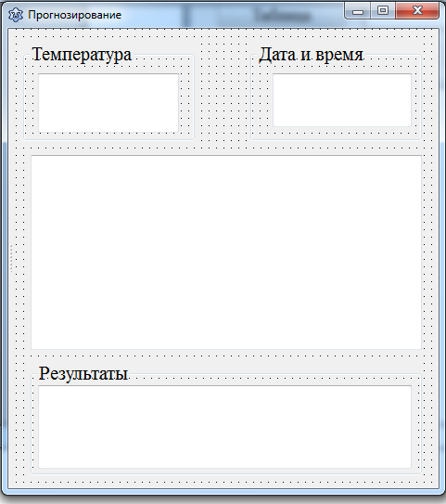Click the Температура input box
The image size is (446, 504).
pos(108,103)
